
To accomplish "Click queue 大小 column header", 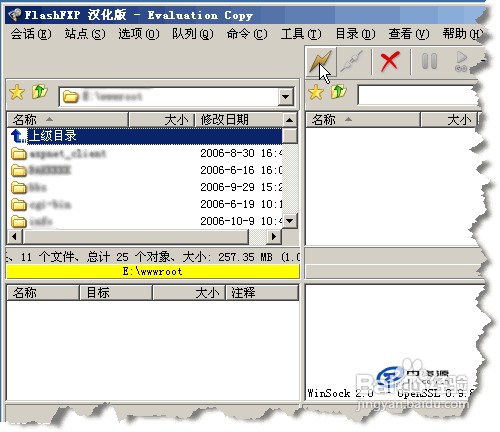I will [x=189, y=293].
